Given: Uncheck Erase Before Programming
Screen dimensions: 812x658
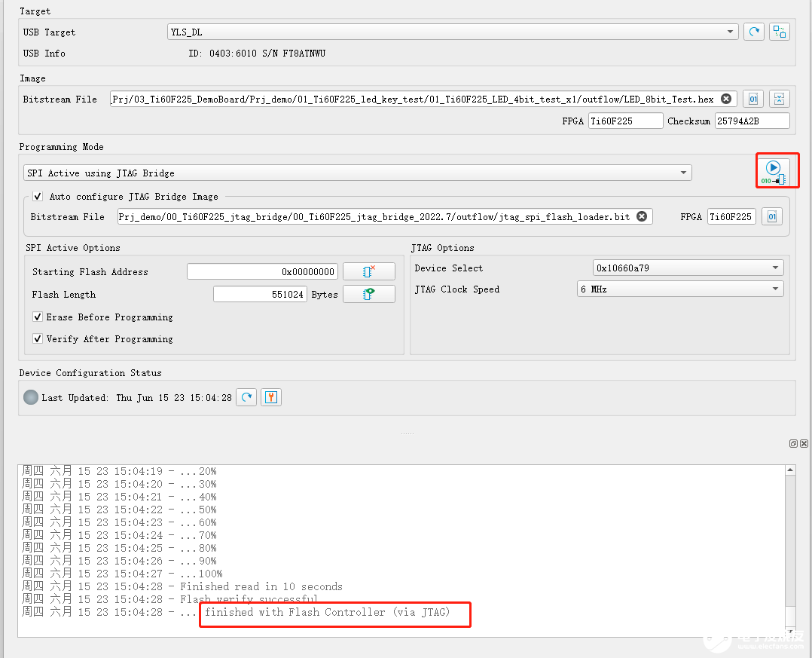Looking at the screenshot, I should (x=38, y=317).
